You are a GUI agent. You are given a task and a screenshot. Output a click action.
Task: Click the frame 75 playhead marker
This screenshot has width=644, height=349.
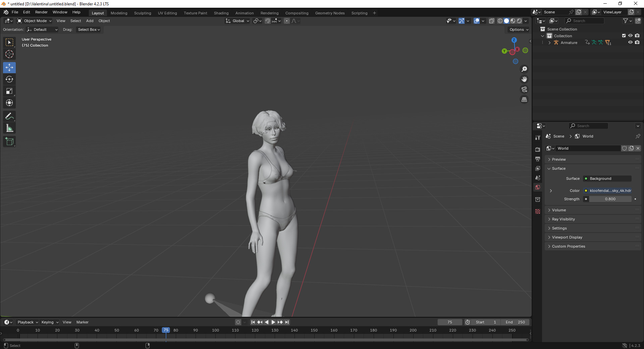[166, 330]
